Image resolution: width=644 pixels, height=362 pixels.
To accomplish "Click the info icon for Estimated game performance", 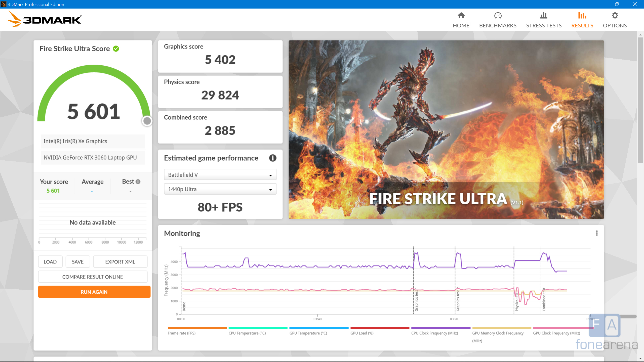I will pos(273,158).
